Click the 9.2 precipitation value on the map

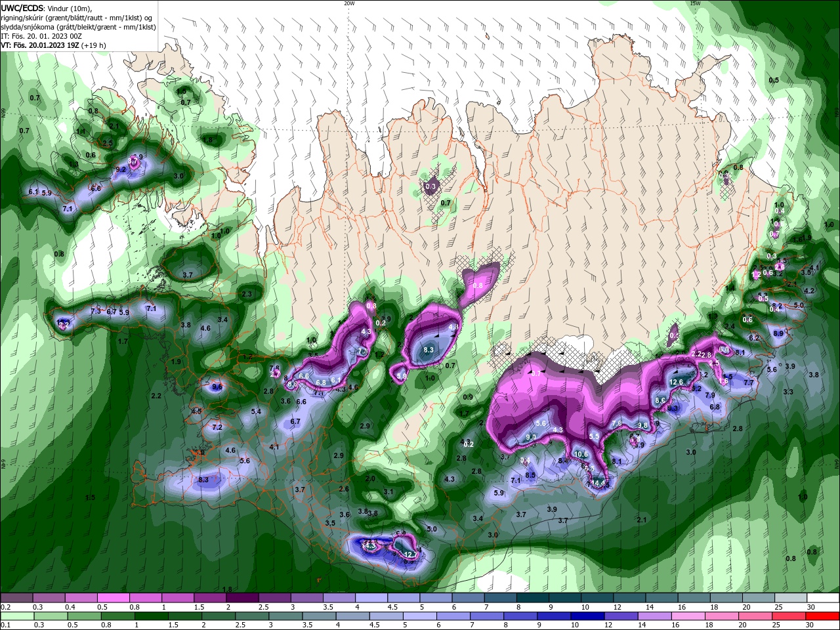[x=121, y=169]
